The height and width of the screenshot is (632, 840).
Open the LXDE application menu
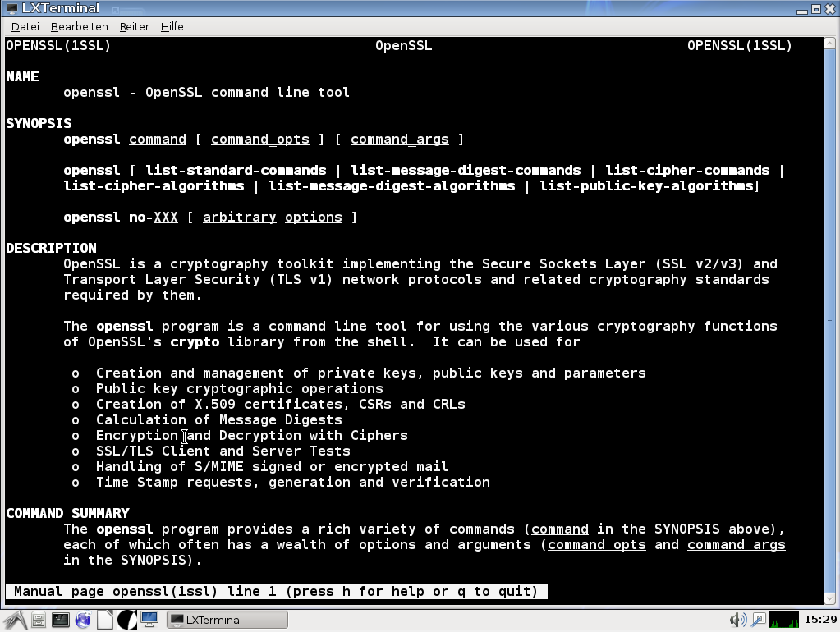pos(15,621)
